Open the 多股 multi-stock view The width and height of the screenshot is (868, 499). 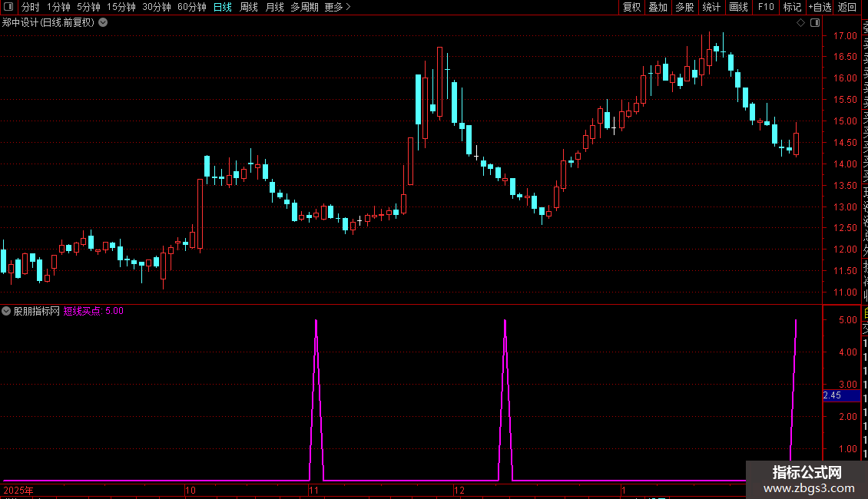[684, 7]
